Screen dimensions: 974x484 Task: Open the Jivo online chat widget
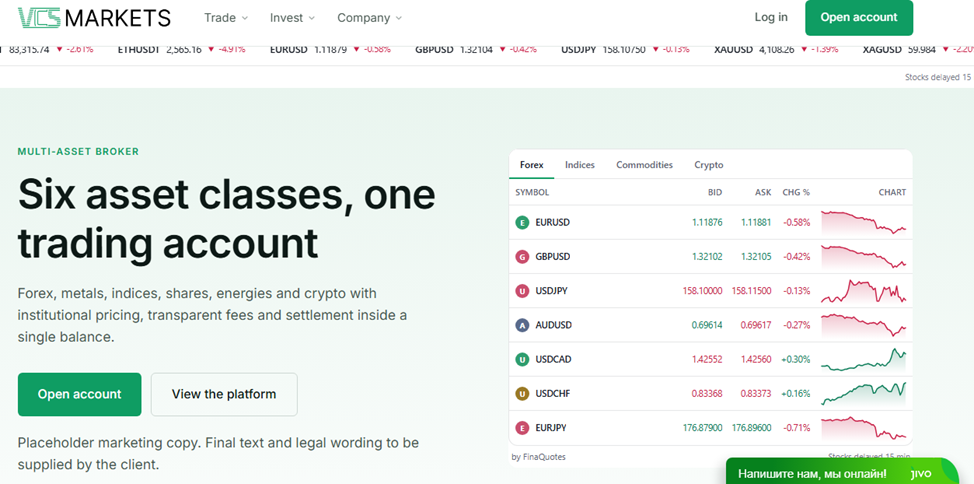point(842,473)
